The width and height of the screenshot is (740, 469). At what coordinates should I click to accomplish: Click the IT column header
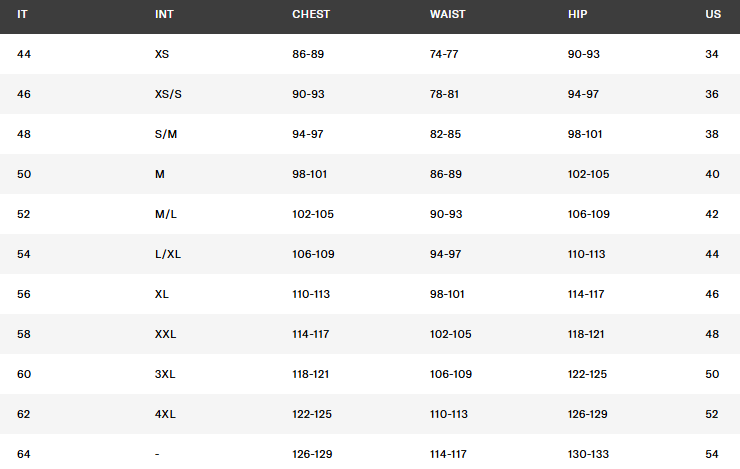[22, 15]
